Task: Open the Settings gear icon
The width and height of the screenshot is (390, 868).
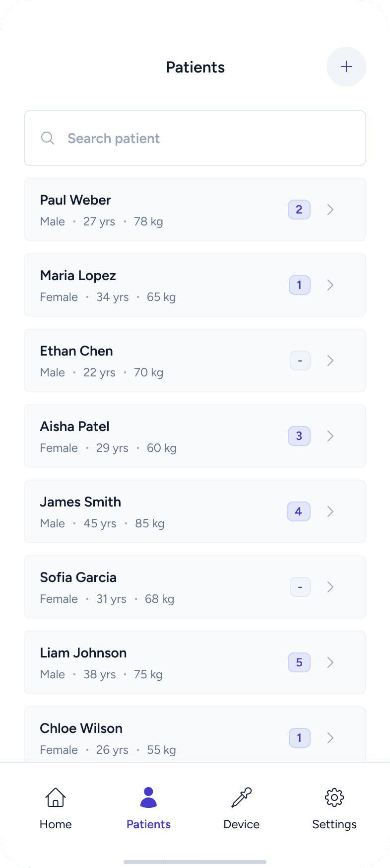Action: (x=334, y=797)
